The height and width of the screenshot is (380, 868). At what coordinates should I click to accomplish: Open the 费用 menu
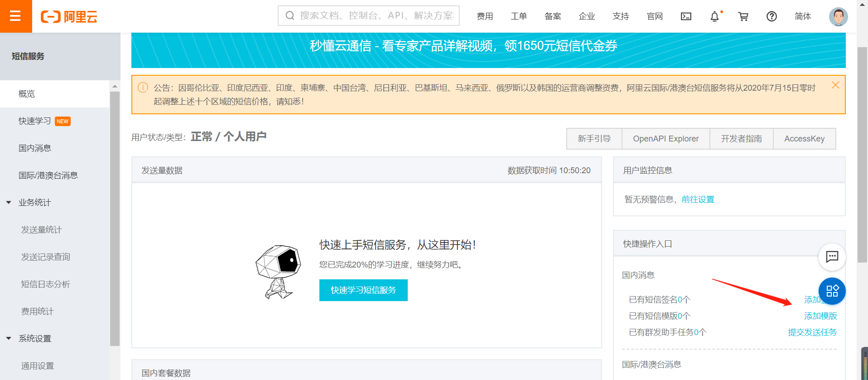point(485,16)
